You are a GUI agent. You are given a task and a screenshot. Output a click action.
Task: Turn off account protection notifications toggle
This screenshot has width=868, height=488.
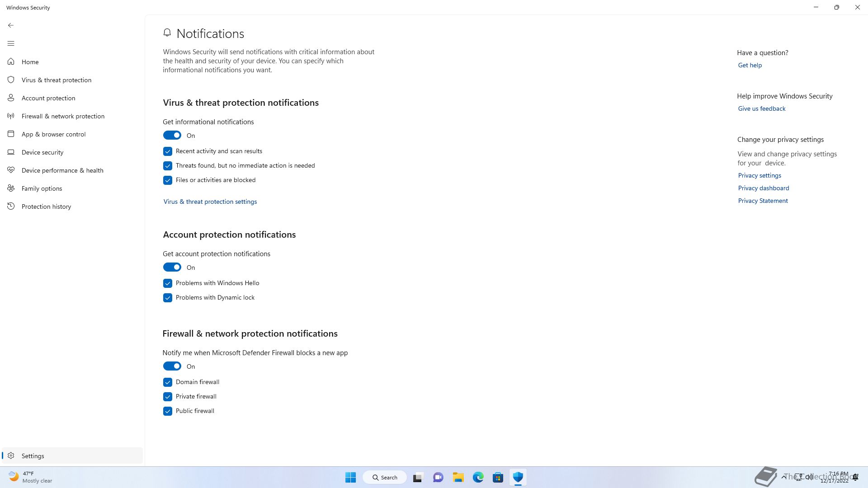tap(172, 267)
